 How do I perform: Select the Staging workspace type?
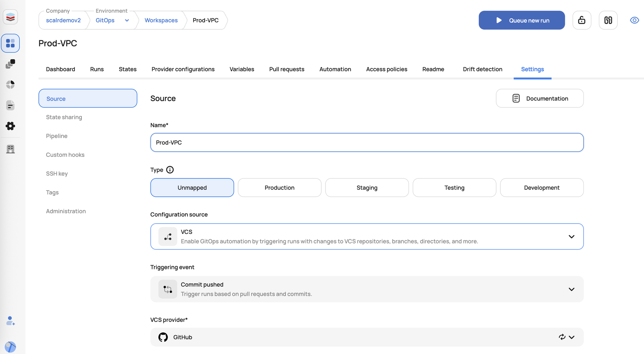367,188
